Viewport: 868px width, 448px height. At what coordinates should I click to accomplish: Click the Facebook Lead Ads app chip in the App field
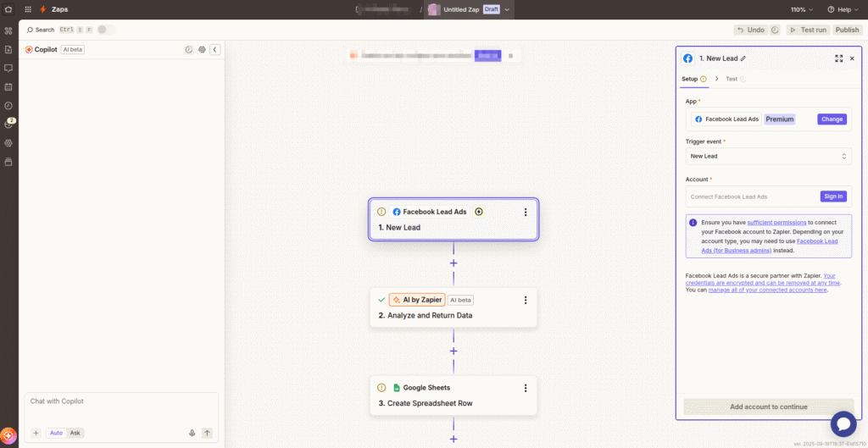point(726,119)
